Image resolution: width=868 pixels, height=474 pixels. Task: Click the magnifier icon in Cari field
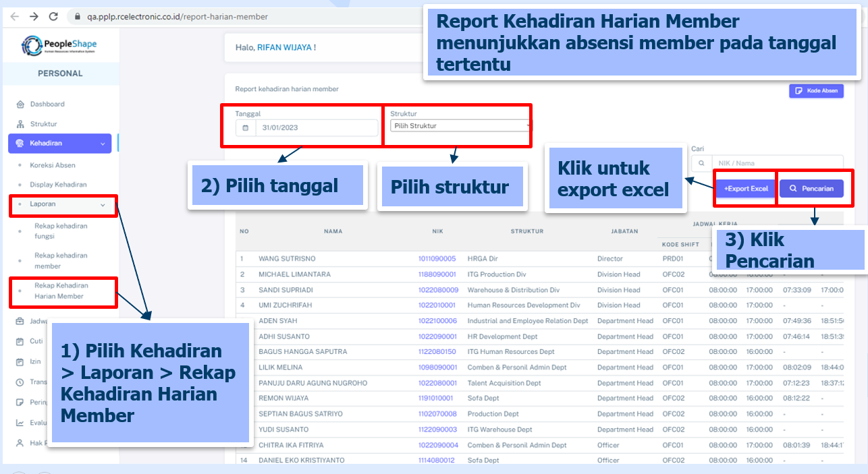coord(701,163)
